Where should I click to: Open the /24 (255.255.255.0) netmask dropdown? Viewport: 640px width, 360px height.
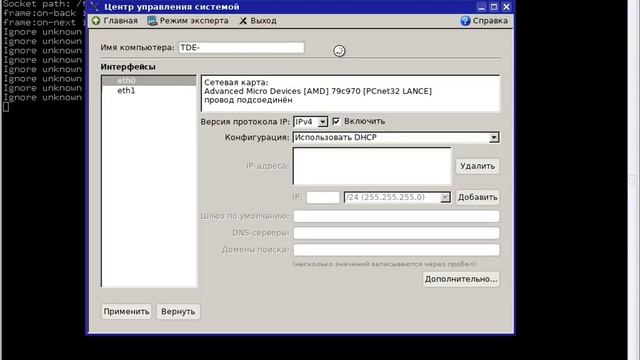[x=397, y=198]
